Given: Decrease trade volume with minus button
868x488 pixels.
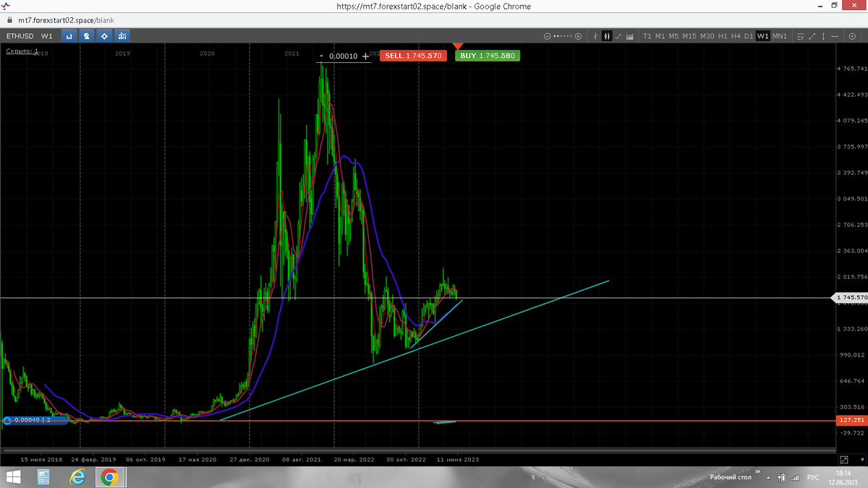Looking at the screenshot, I should coord(322,56).
